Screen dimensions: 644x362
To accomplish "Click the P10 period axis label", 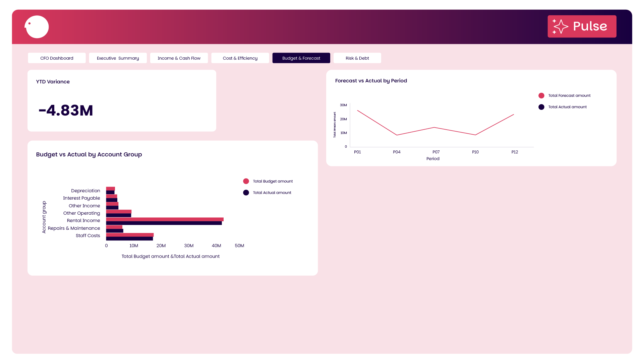I will coord(475,152).
